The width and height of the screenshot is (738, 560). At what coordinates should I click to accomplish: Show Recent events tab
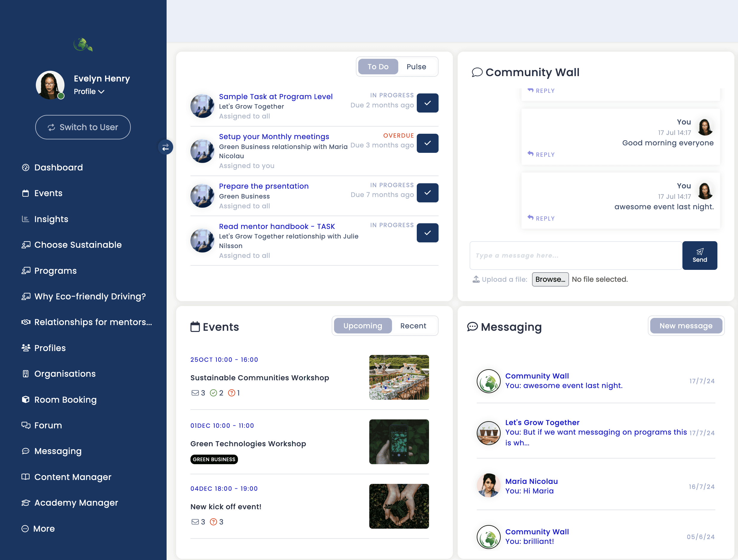tap(413, 326)
